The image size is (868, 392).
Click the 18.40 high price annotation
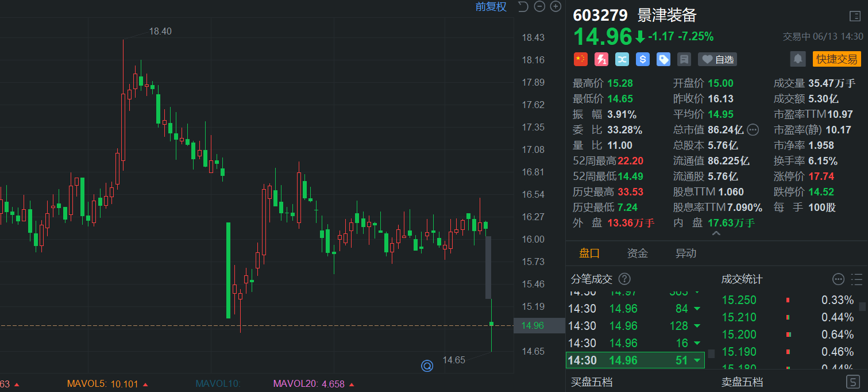pyautogui.click(x=160, y=32)
